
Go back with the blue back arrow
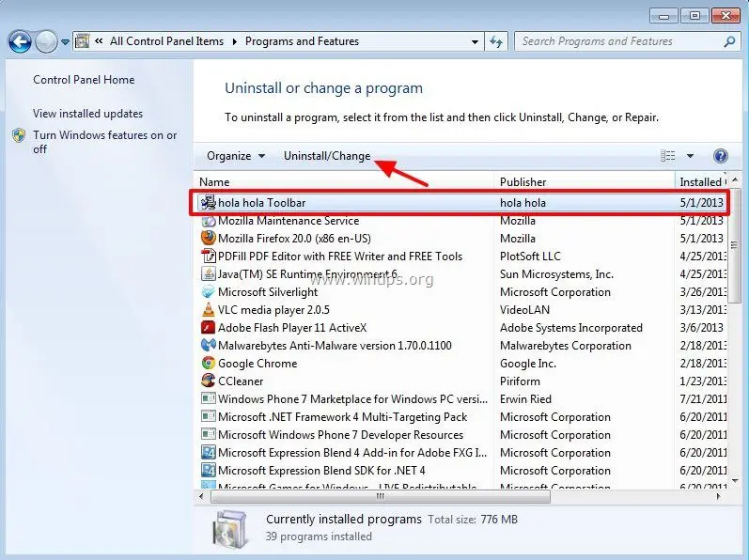coord(20,42)
